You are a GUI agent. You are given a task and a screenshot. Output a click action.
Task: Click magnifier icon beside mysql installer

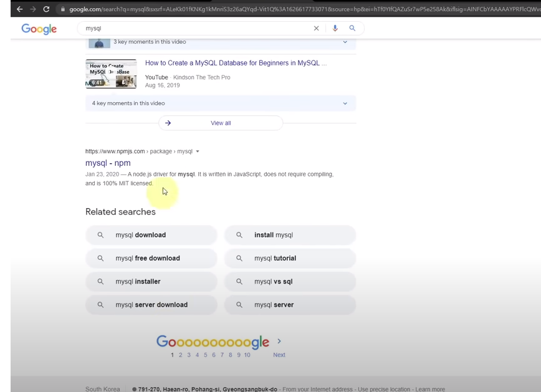100,282
